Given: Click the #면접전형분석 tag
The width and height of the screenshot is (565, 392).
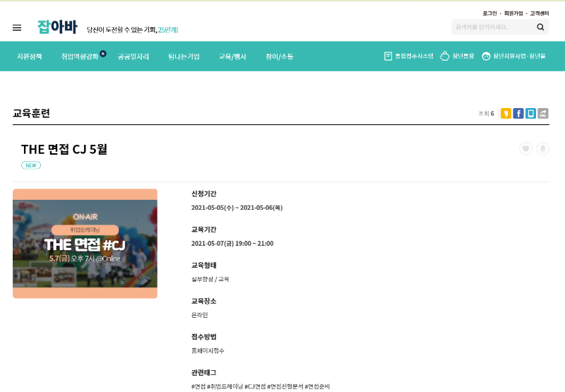Looking at the screenshot, I should click(285, 386).
